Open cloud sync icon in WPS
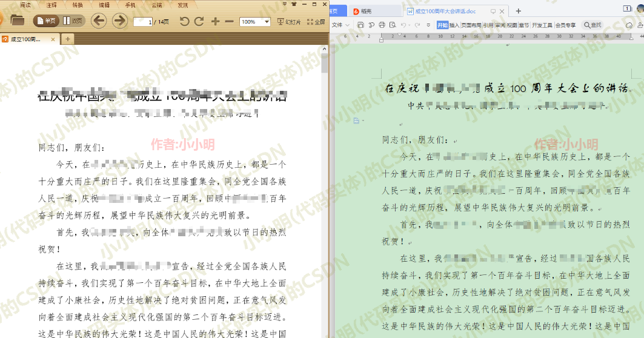The height and width of the screenshot is (338, 644). tap(629, 25)
